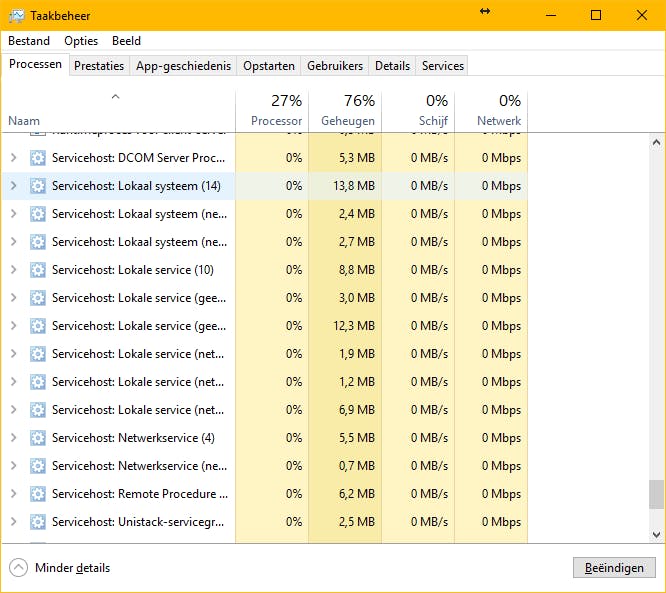Sort processes by the Geheugen column
The height and width of the screenshot is (593, 666).
[346, 110]
